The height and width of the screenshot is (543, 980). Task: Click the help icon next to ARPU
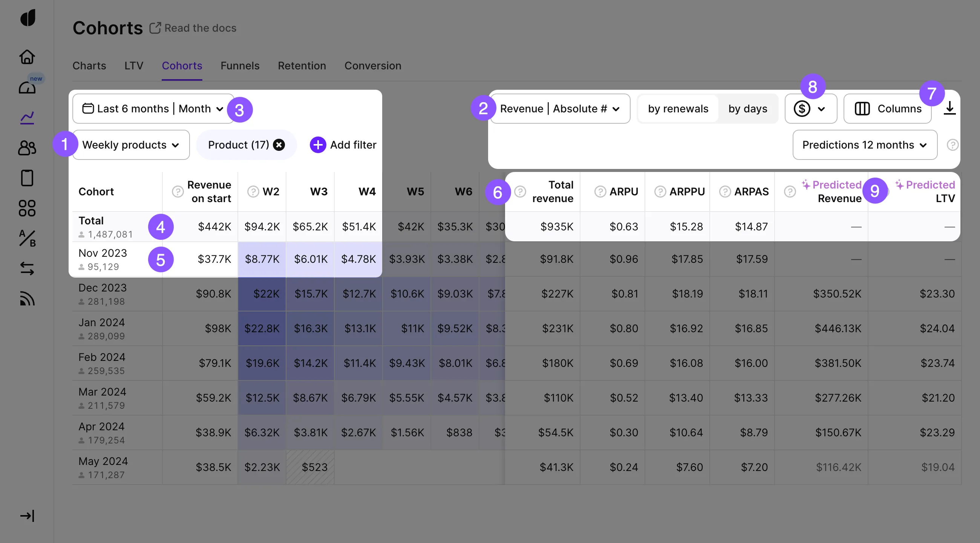600,192
